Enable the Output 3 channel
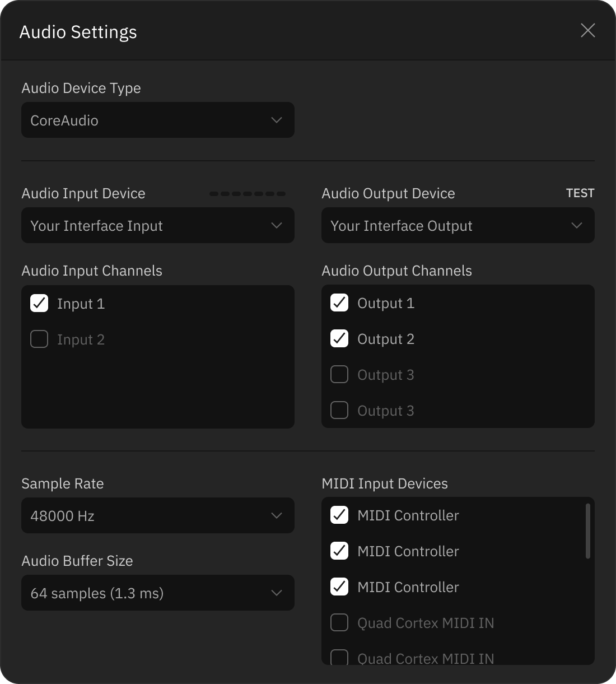This screenshot has height=684, width=616. (339, 374)
